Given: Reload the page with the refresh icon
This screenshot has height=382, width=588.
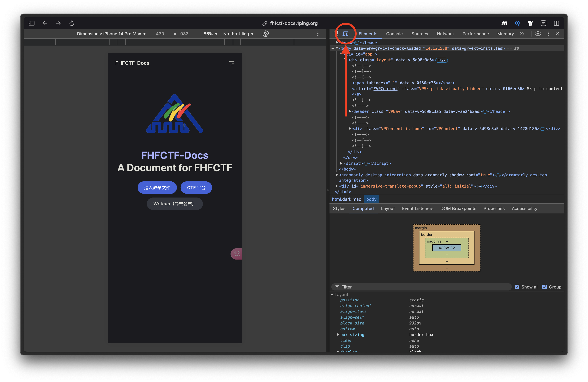Looking at the screenshot, I should tap(72, 23).
